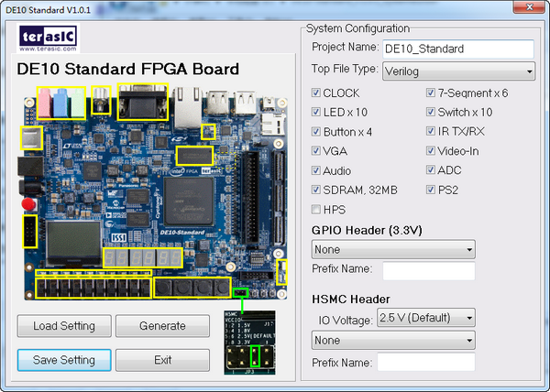Click the LCD display on board image
The height and width of the screenshot is (392, 550).
point(71,241)
